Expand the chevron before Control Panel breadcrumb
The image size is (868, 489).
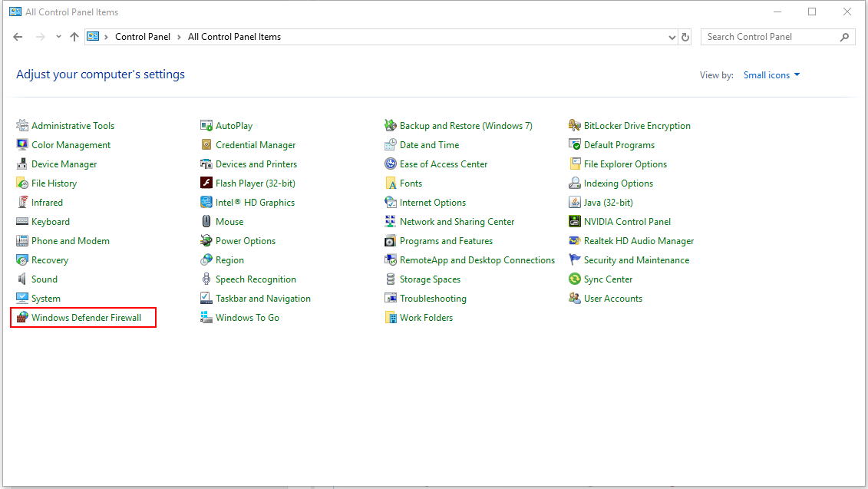[106, 37]
